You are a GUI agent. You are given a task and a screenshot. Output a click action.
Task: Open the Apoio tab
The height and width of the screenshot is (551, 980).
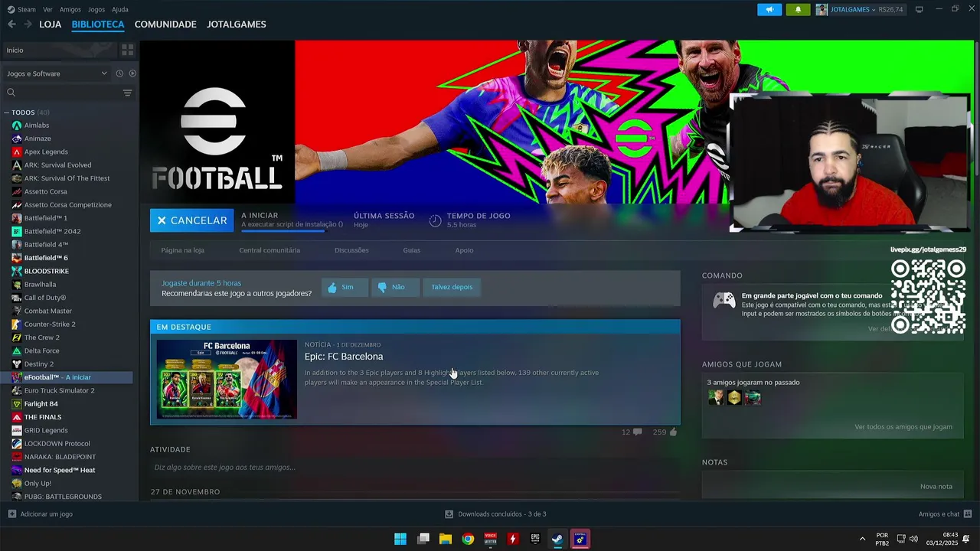(464, 250)
